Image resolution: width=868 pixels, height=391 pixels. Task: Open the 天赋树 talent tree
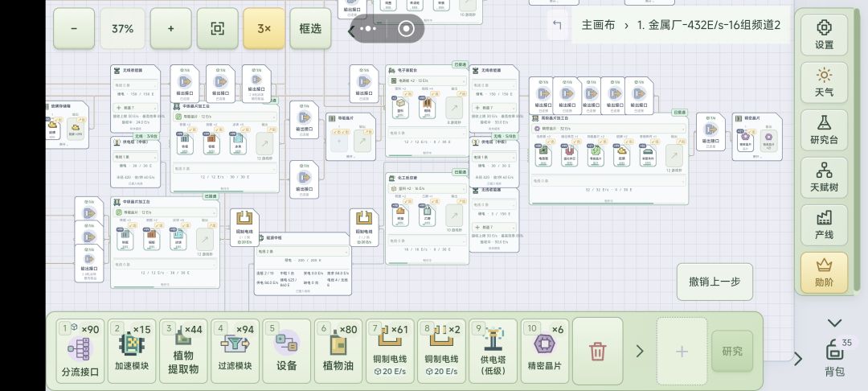tap(824, 178)
